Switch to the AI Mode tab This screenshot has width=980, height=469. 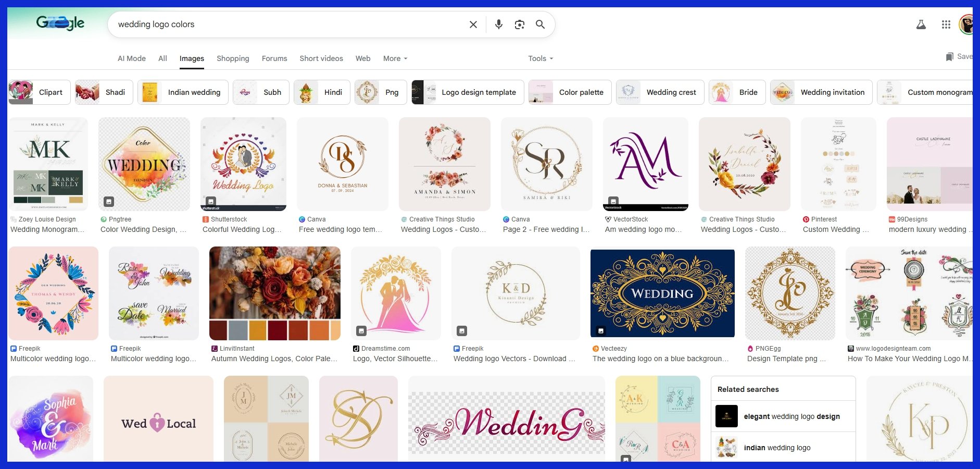coord(132,58)
